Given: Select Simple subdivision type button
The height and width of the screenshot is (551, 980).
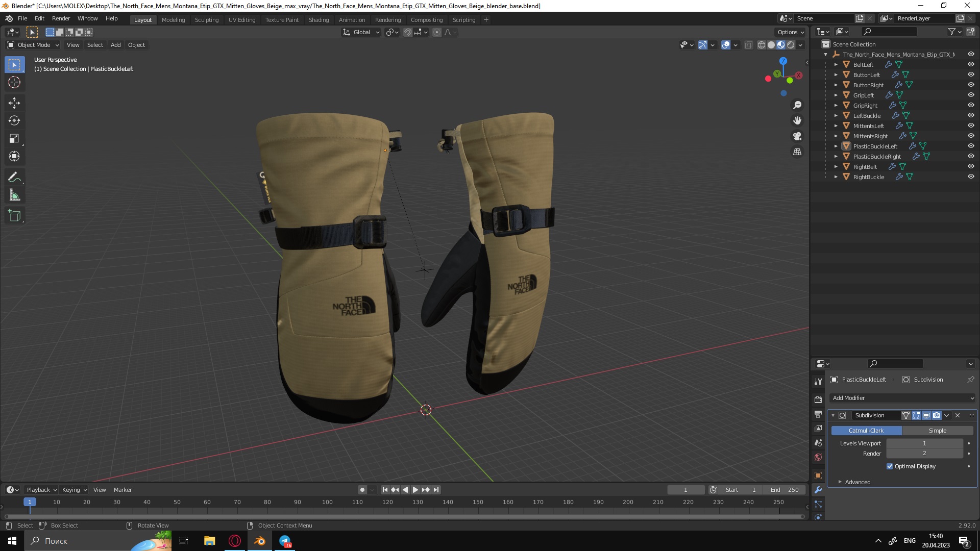Looking at the screenshot, I should [x=938, y=431].
